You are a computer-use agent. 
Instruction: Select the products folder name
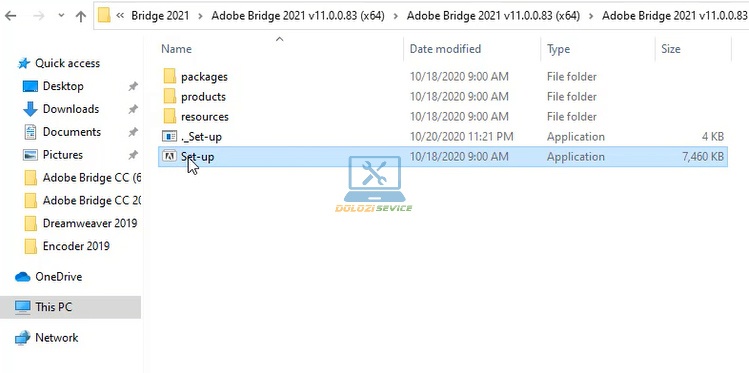pyautogui.click(x=203, y=96)
